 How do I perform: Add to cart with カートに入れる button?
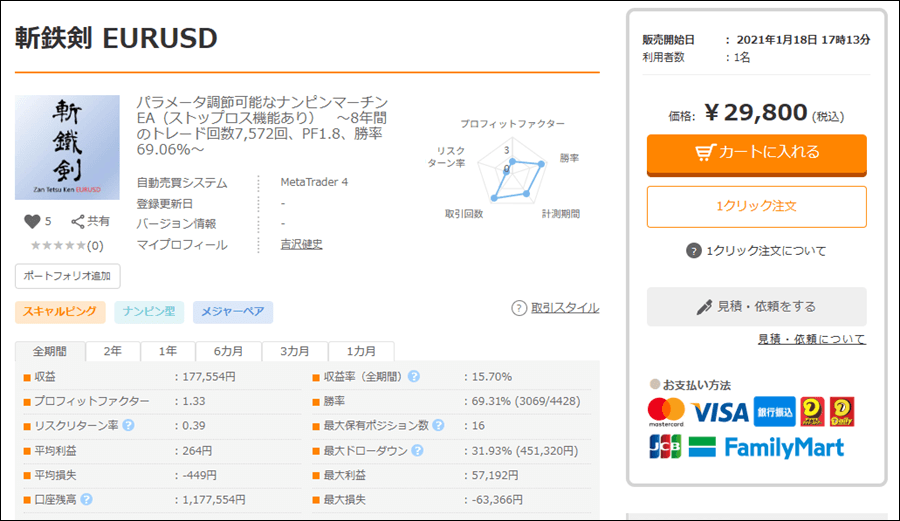tap(756, 153)
